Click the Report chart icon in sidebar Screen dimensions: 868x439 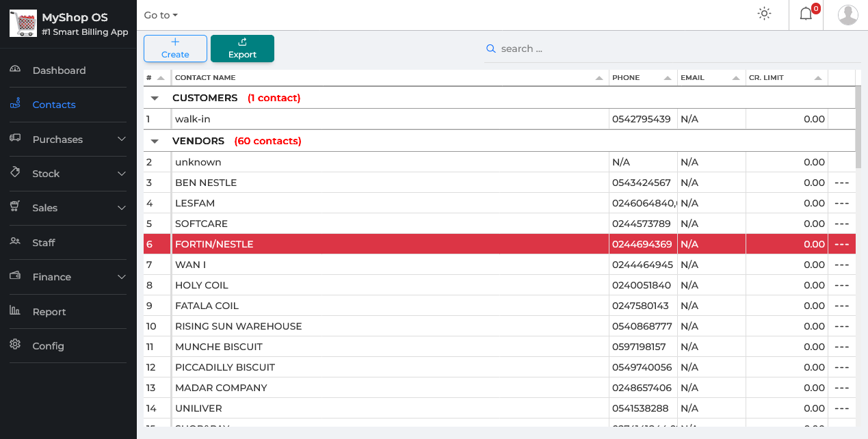pyautogui.click(x=15, y=311)
